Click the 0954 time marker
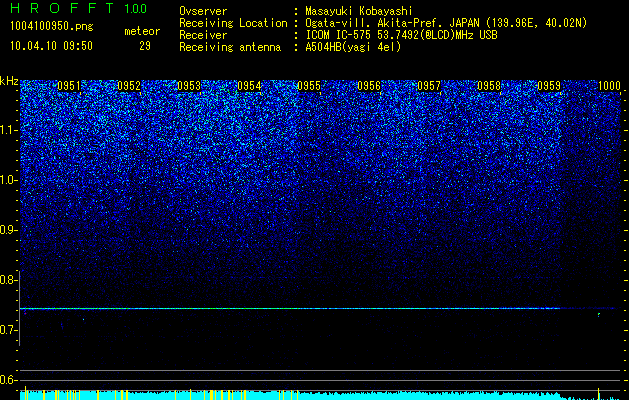Viewport: 629px width, 400px height. click(x=249, y=86)
